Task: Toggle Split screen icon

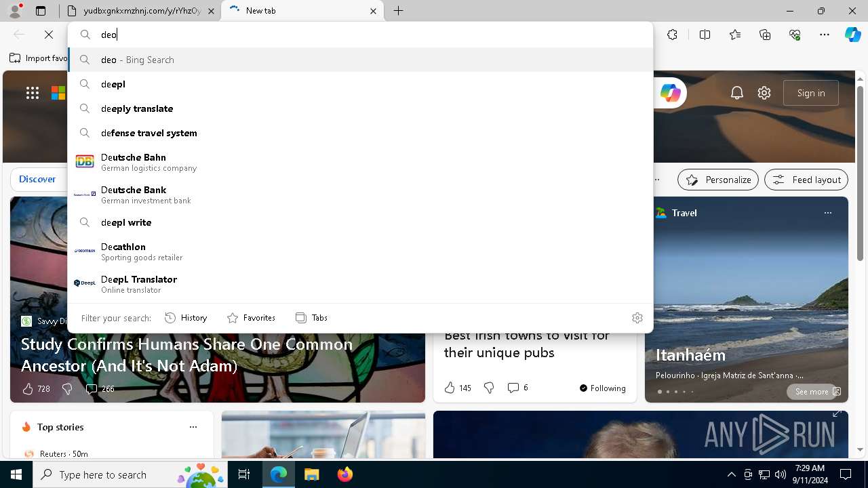Action: point(705,35)
